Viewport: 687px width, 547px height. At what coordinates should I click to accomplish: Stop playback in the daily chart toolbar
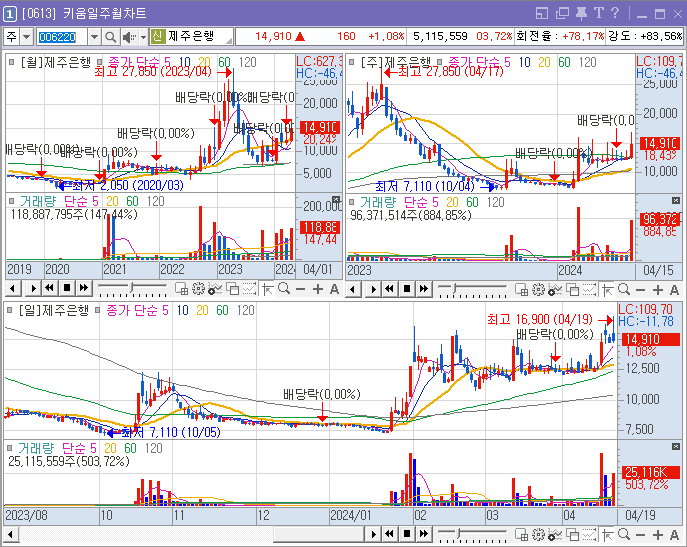[x=407, y=534]
